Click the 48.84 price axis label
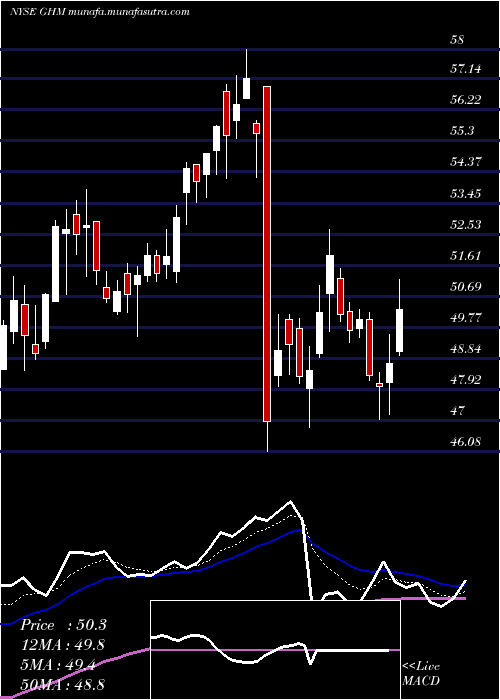Image resolution: width=500 pixels, height=700 pixels. point(466,348)
